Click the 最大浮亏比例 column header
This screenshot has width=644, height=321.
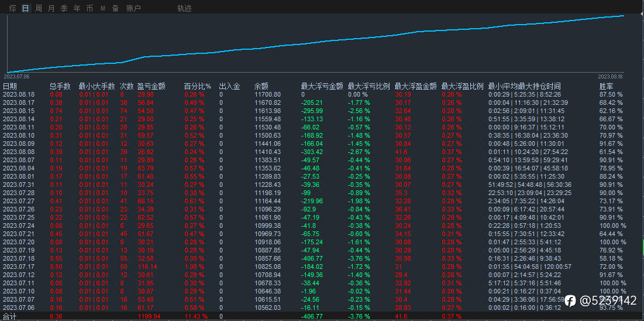[369, 87]
